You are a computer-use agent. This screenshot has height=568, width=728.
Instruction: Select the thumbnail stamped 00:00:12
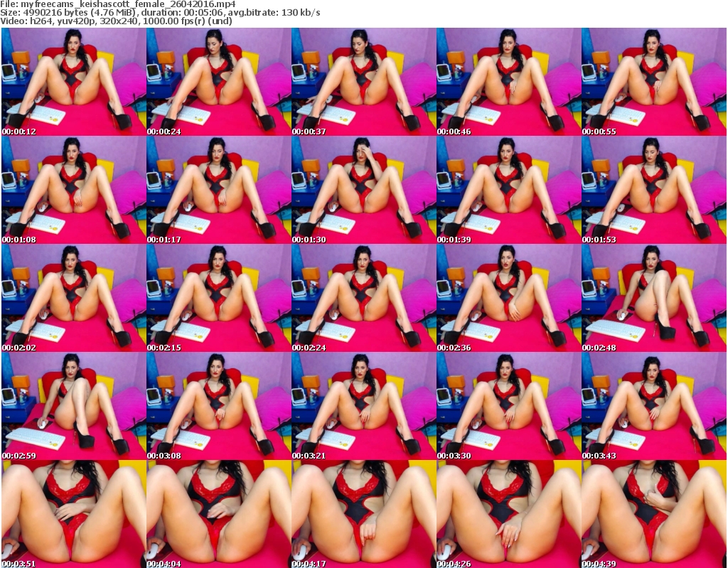pos(74,82)
